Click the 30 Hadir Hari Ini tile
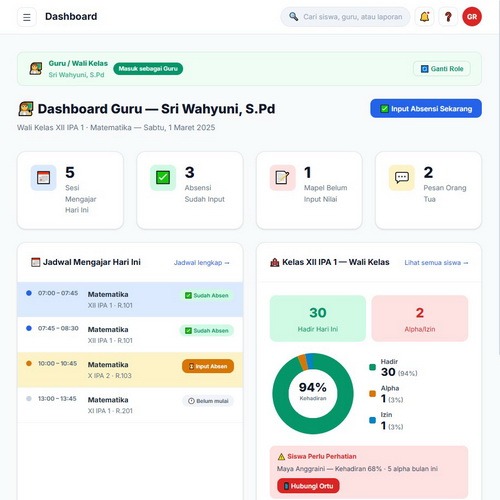The image size is (500, 500). pos(318,318)
